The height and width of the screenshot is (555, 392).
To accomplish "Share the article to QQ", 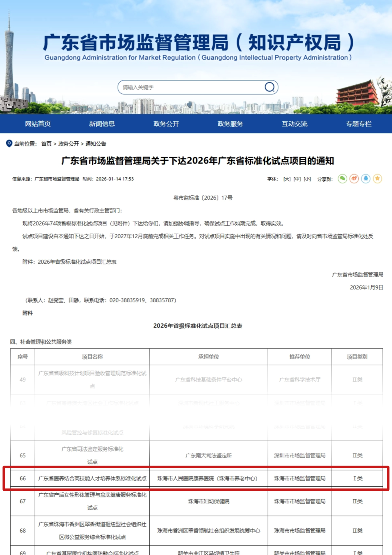I will coord(366,179).
